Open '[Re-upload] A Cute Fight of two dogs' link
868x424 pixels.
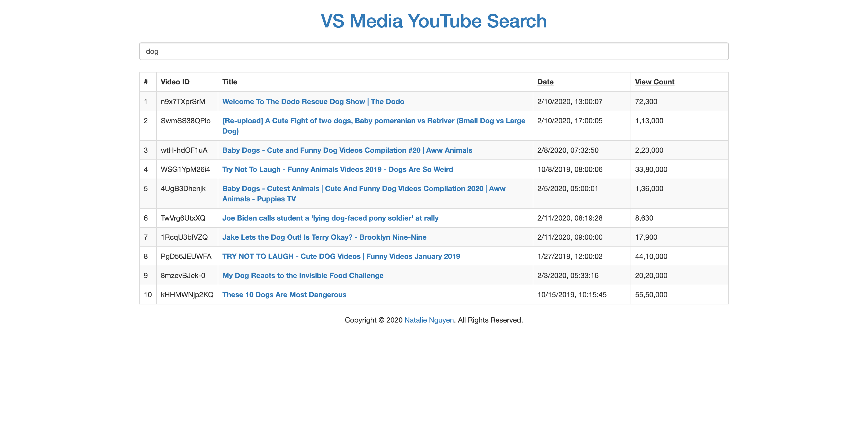pos(374,126)
